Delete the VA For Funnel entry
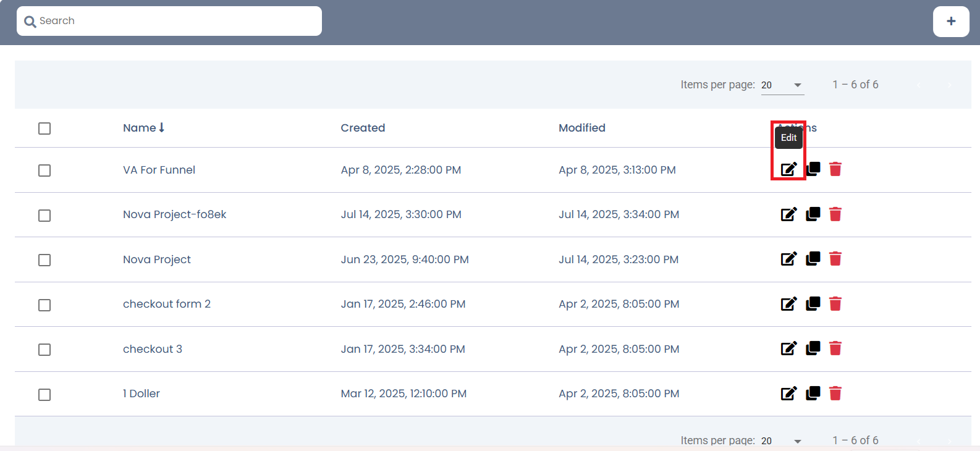 835,169
